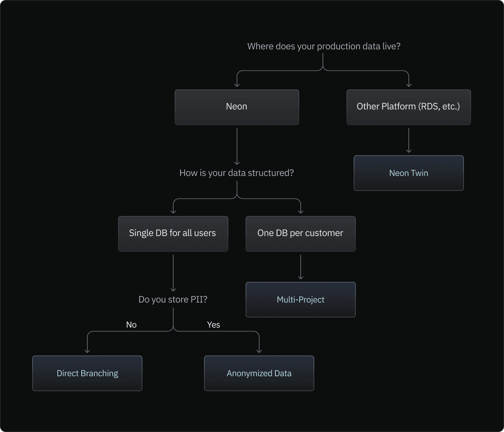
Task: Select the One DB per customer box
Action: click(x=300, y=234)
